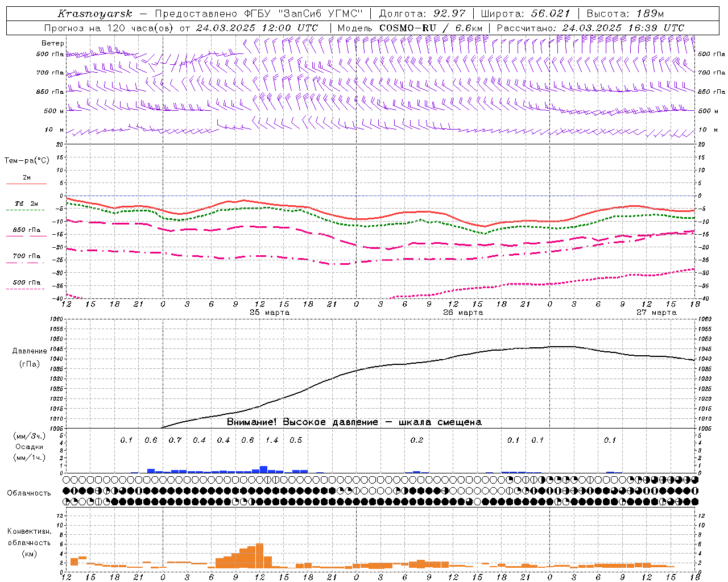Screen dimensions: 728x582
Task: Click the tallest orange convective cloud bar
Action: coord(259,556)
